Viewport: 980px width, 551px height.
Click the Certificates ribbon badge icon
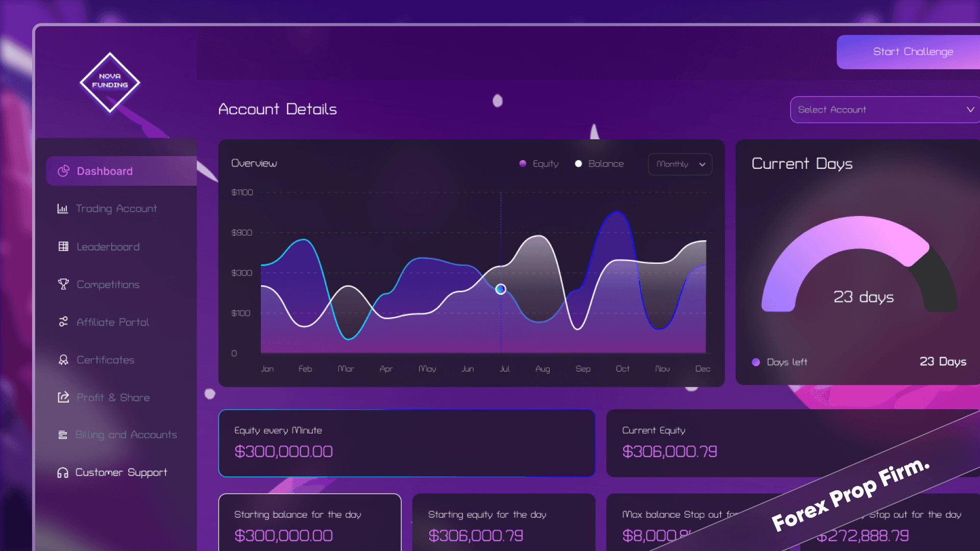pyautogui.click(x=63, y=360)
